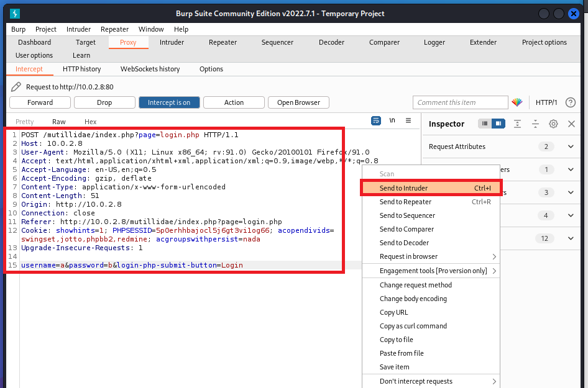Image resolution: width=588 pixels, height=388 pixels.
Task: Open the WebSockets history sub-tab
Action: coord(150,69)
